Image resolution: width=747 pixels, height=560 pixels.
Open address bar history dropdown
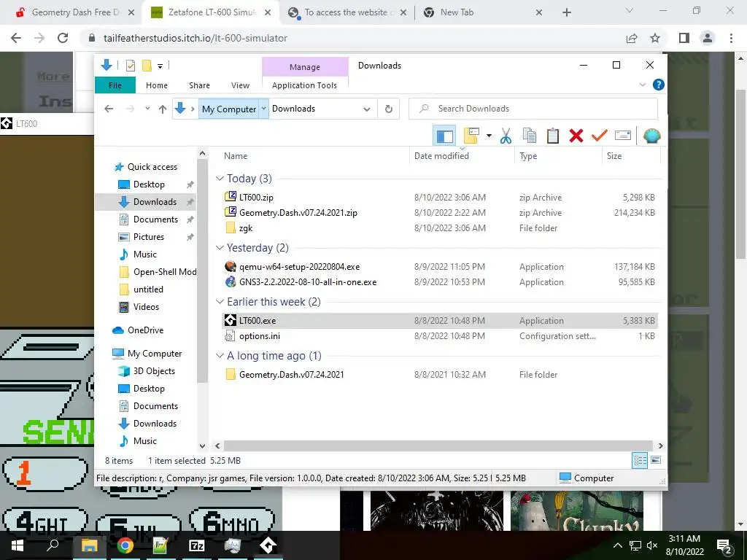click(x=366, y=109)
